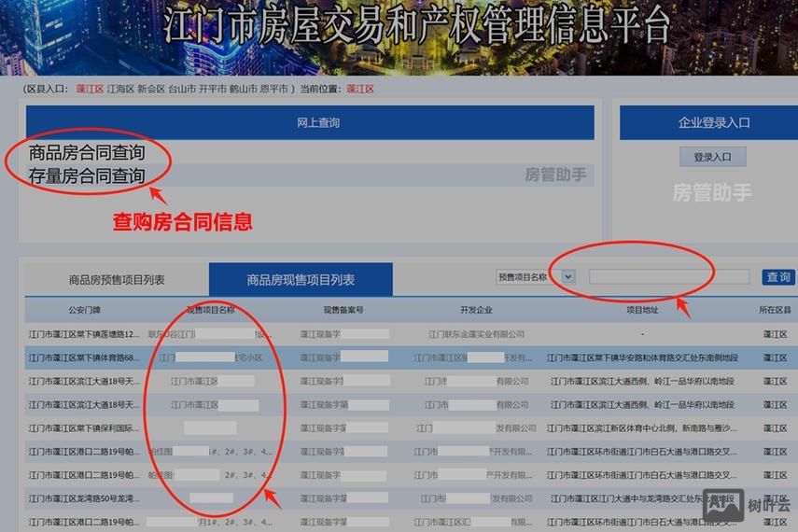
Task: Click current location 蓬江区 after 当前位置
Action: 360,89
